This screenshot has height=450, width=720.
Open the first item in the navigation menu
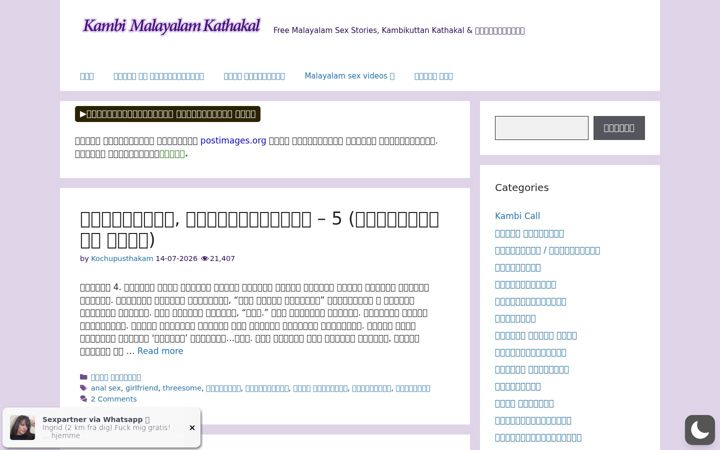(x=87, y=76)
